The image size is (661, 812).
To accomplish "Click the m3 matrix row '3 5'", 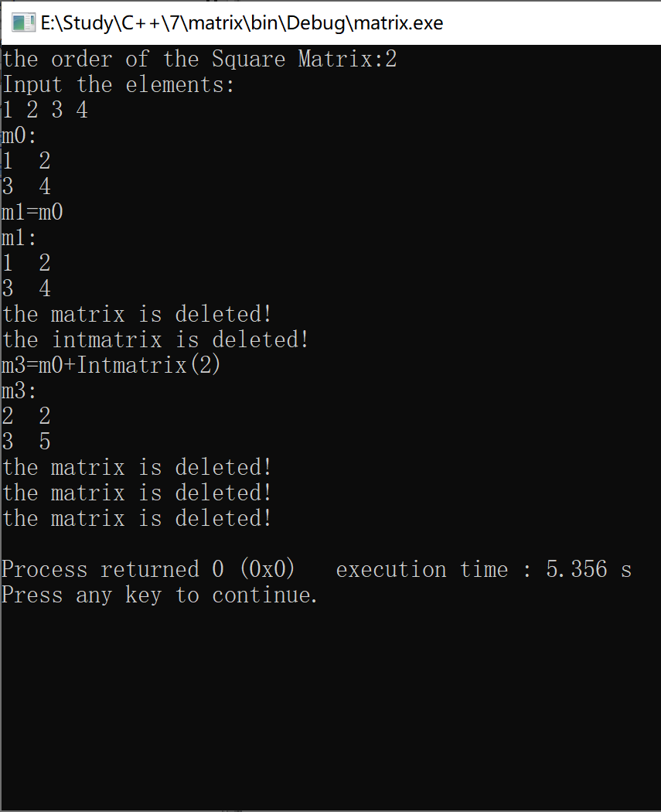I will coord(26,442).
